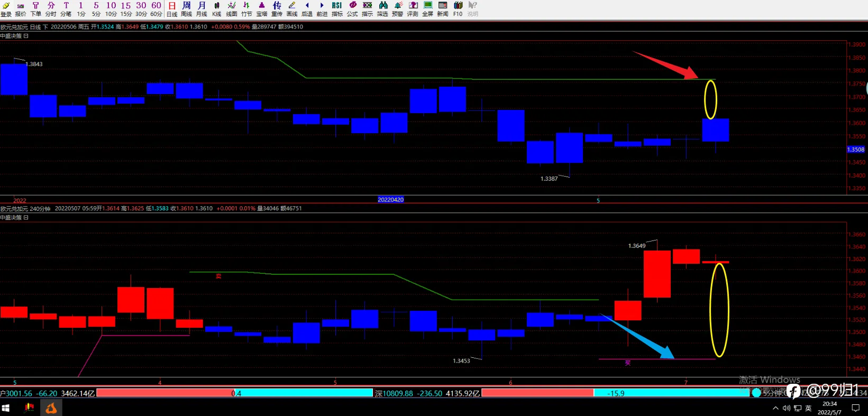868x416 pixels.
Task: Open the 筛选 binoculars screener
Action: click(382, 9)
